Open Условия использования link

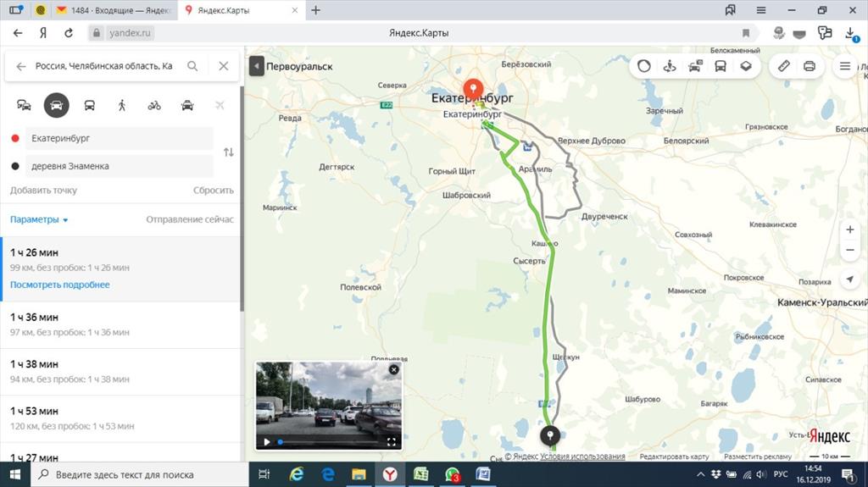coord(582,457)
